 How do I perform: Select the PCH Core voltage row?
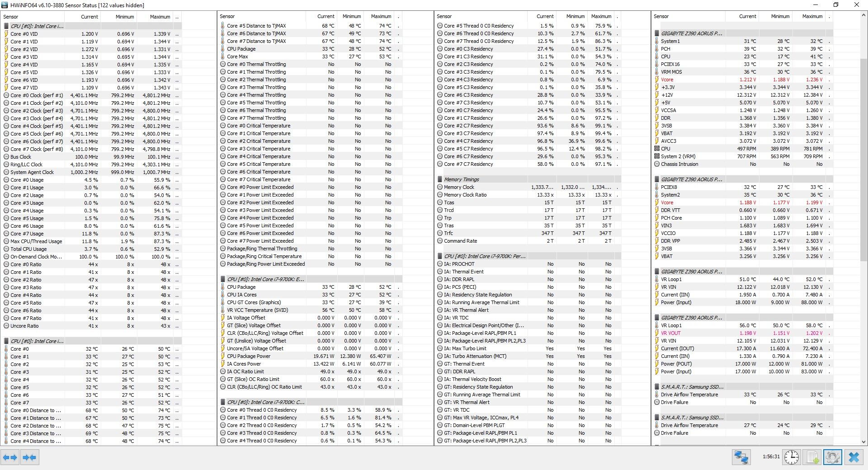743,218
